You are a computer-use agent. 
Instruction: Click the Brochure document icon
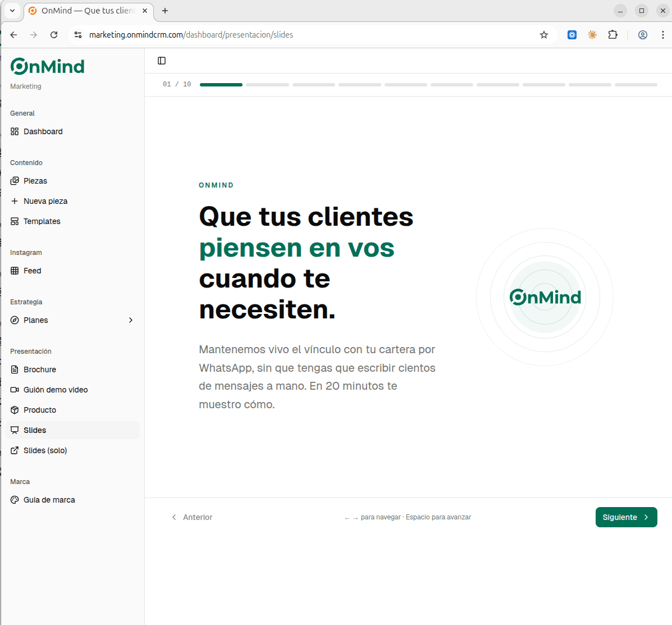click(15, 369)
